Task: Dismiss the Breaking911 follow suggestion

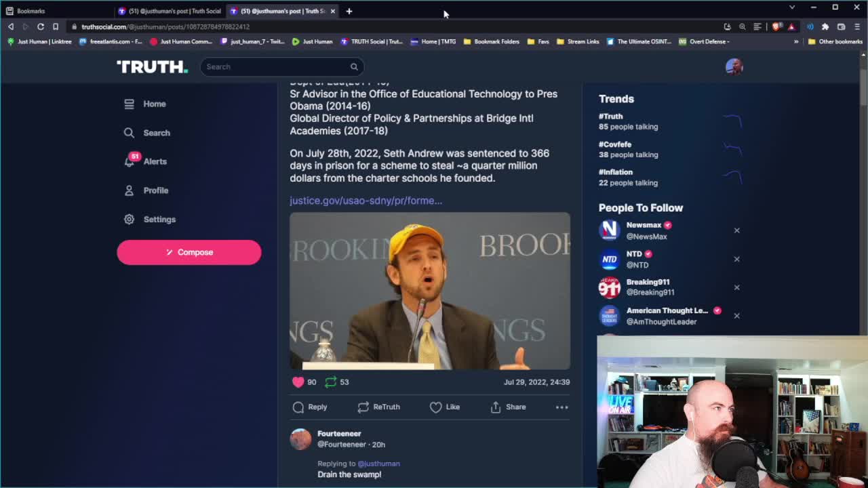Action: click(x=736, y=287)
